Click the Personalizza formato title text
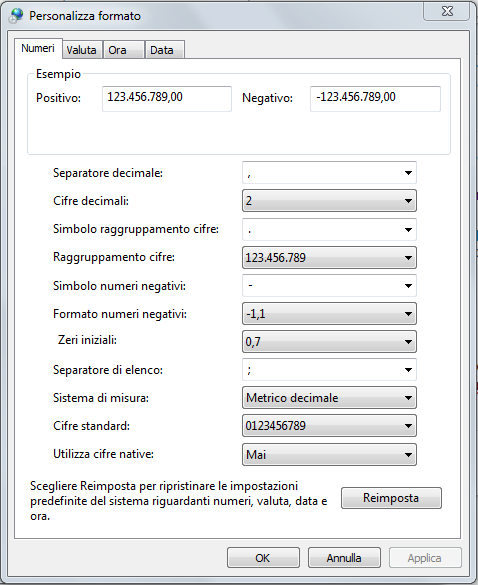This screenshot has height=585, width=478. coord(85,16)
